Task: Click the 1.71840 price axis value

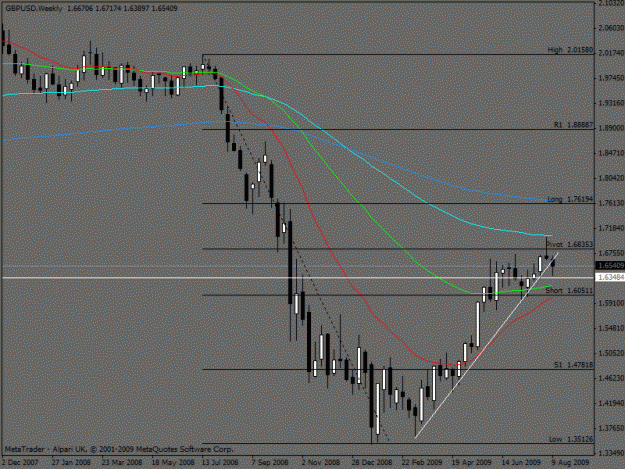Action: point(611,228)
